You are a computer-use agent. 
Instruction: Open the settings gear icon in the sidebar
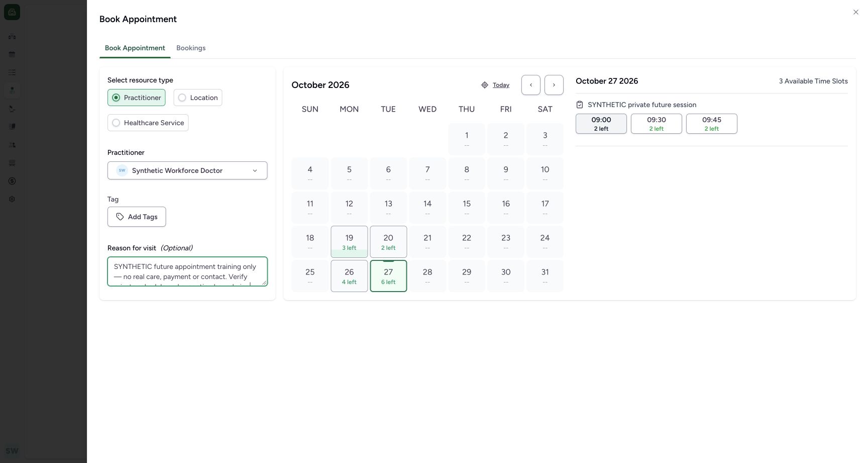point(12,199)
